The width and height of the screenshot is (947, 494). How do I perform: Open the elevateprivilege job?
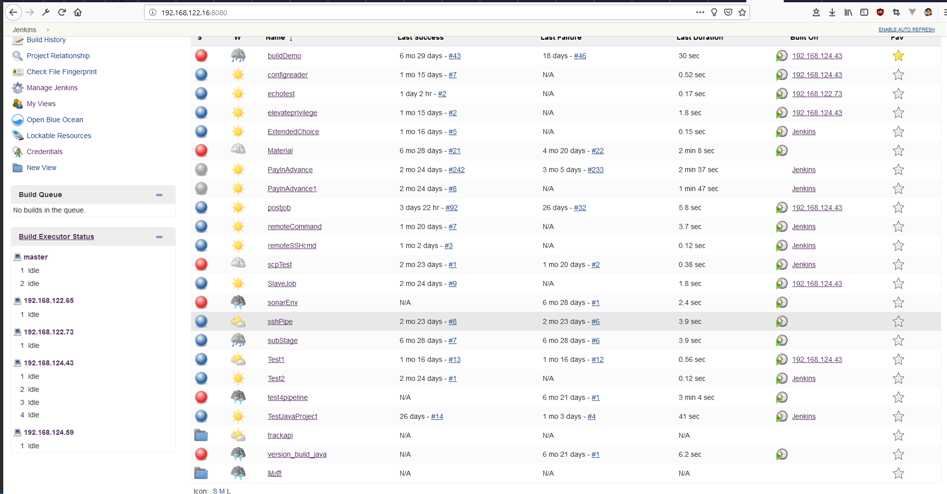point(292,113)
